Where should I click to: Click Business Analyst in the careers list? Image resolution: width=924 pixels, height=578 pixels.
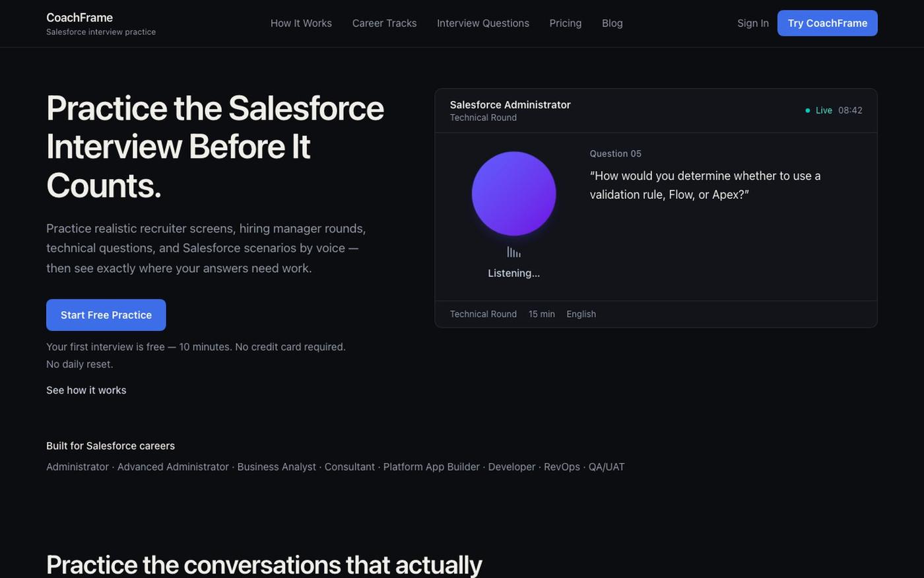tap(277, 467)
